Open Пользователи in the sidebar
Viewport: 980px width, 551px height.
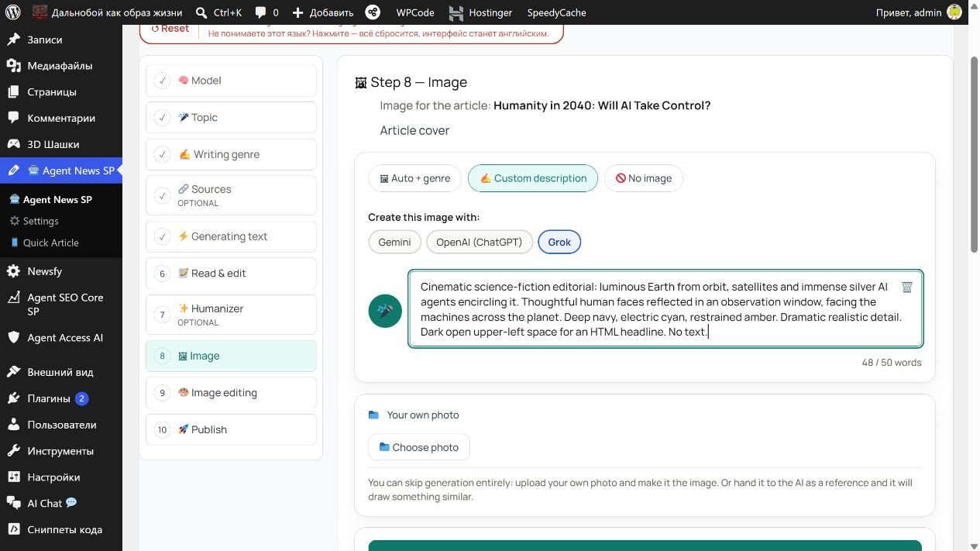click(61, 425)
